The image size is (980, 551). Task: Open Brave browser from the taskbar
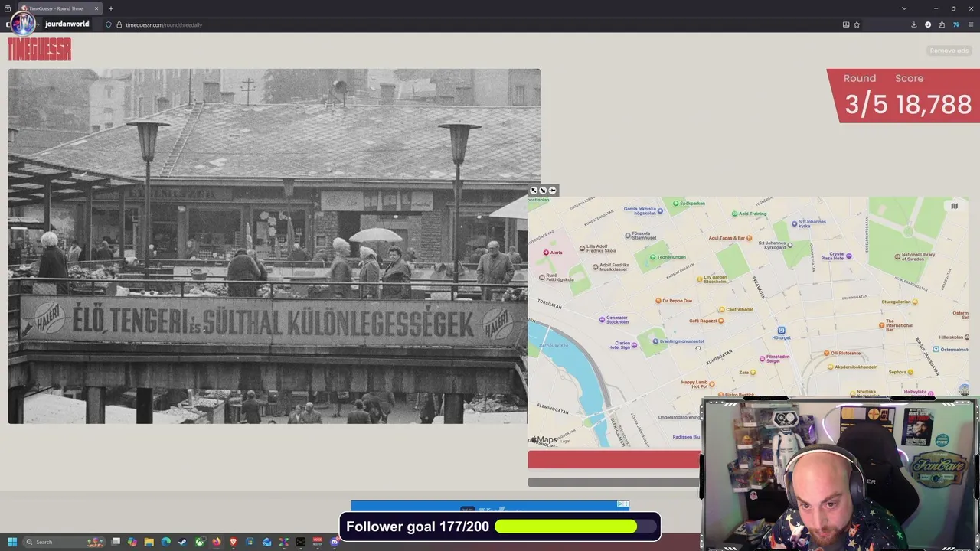(x=234, y=542)
